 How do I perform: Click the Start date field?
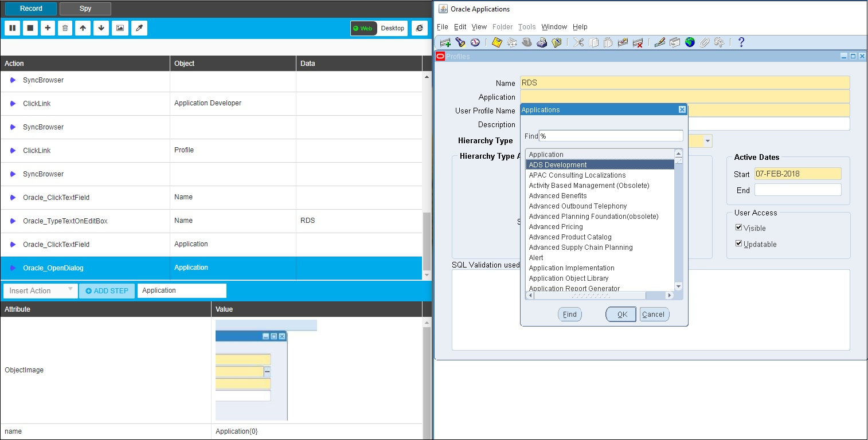[x=798, y=174]
